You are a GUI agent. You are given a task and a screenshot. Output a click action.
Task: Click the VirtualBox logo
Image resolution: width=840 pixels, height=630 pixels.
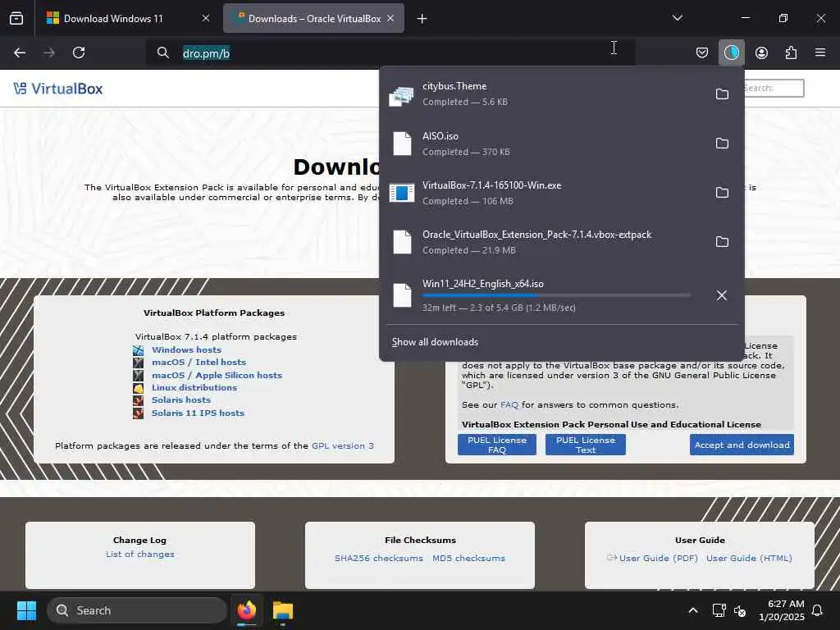[58, 89]
